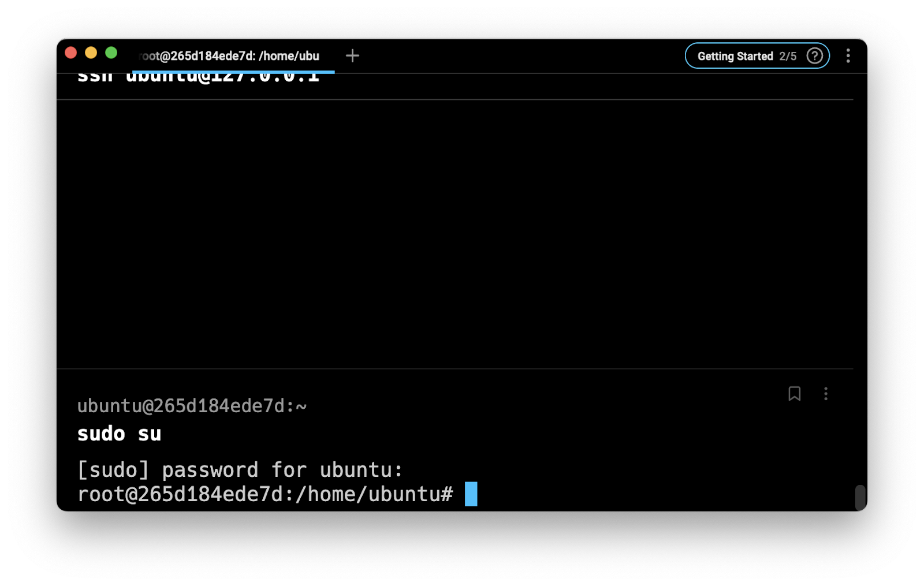The width and height of the screenshot is (924, 586).
Task: Focus the blue terminal cursor
Action: click(x=471, y=494)
